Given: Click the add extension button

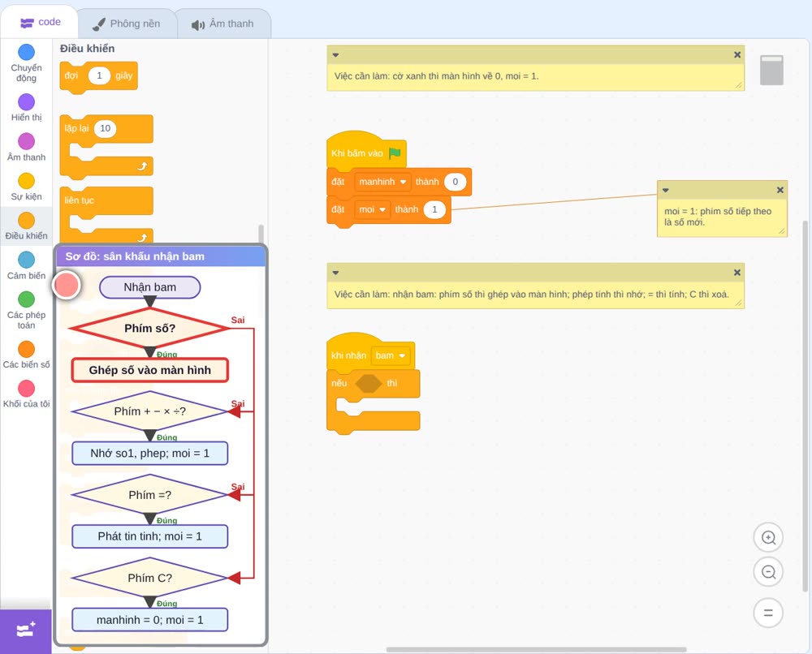Looking at the screenshot, I should (x=26, y=630).
